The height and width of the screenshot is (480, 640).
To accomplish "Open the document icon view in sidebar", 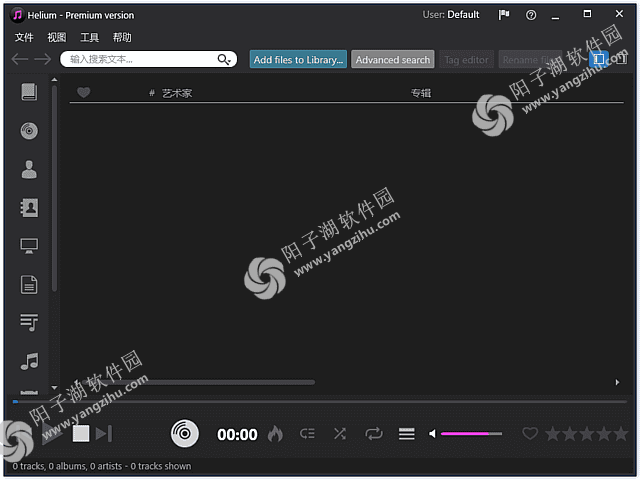I will pyautogui.click(x=29, y=284).
